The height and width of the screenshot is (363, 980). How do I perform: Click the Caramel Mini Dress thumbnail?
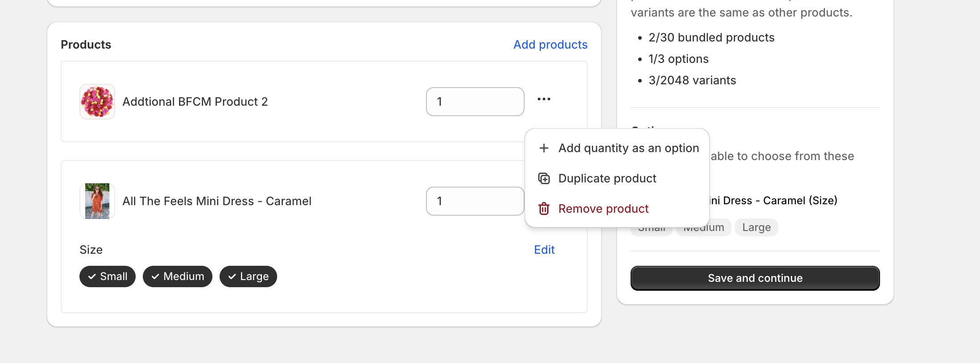(97, 201)
